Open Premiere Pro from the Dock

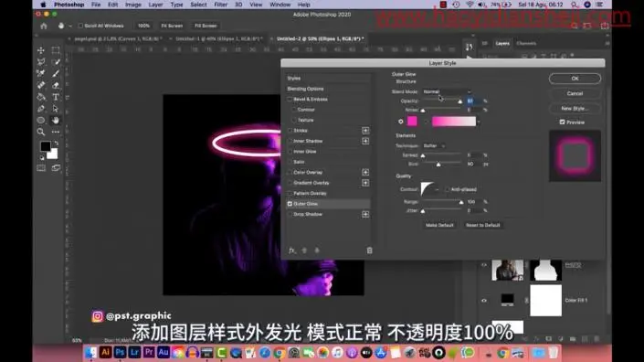pos(149,352)
